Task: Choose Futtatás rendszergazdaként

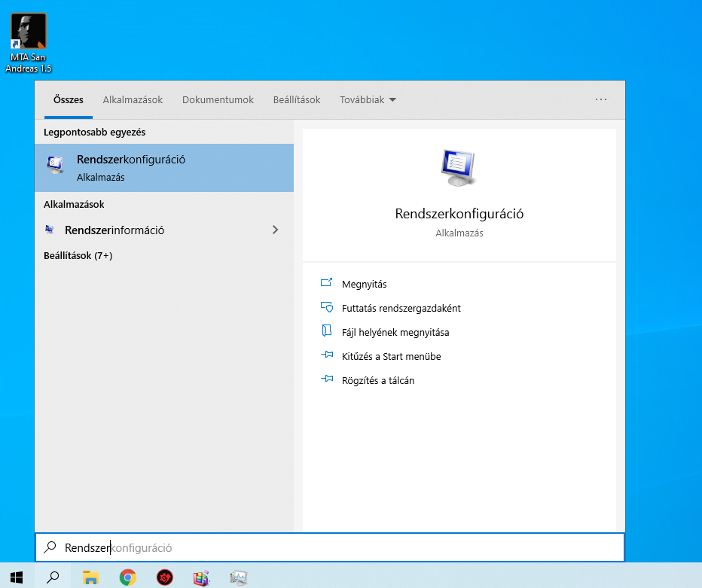Action: coord(401,309)
